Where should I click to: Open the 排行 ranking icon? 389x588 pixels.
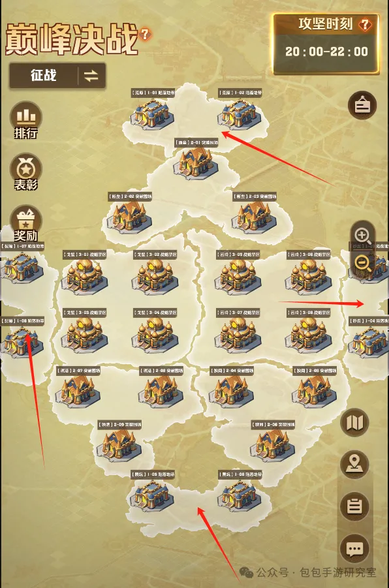[25, 120]
